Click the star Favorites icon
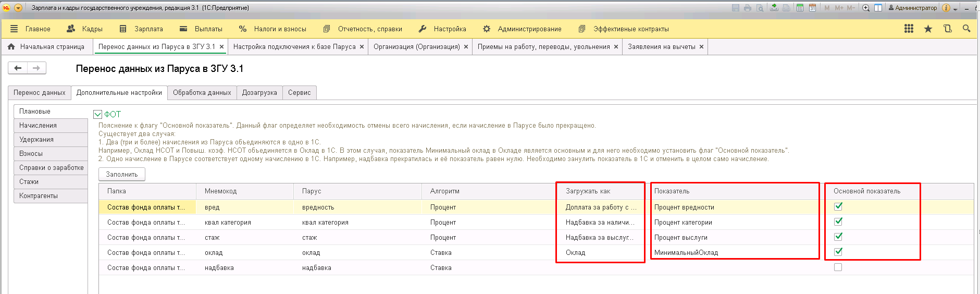This screenshot has height=294, width=980. tap(928, 29)
